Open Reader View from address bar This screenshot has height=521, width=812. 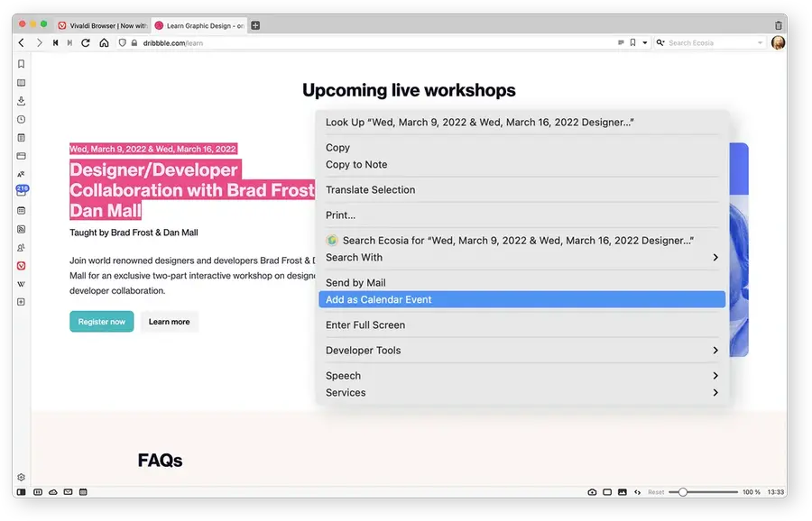(621, 43)
